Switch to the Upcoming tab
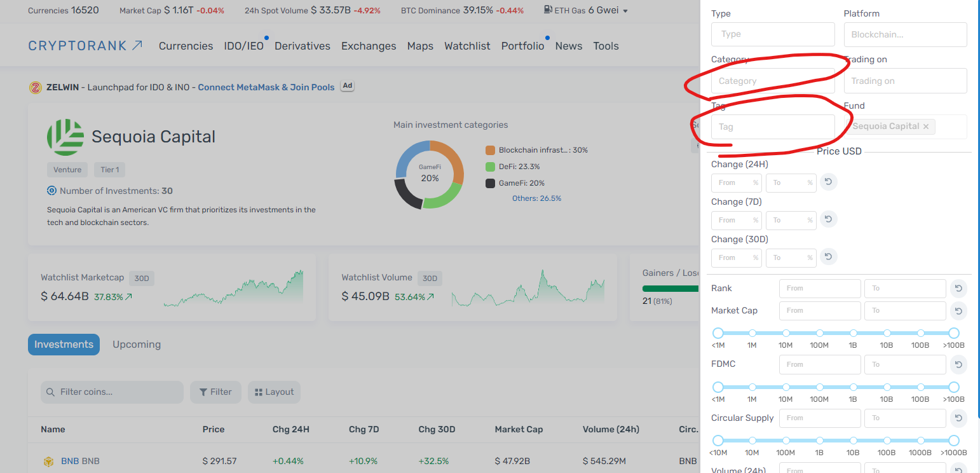 tap(137, 345)
